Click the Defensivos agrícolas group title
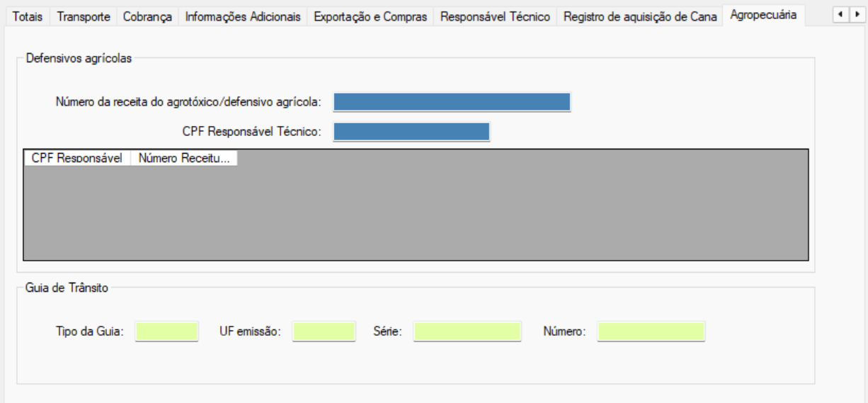Viewport: 868px width, 403px height. tap(79, 59)
